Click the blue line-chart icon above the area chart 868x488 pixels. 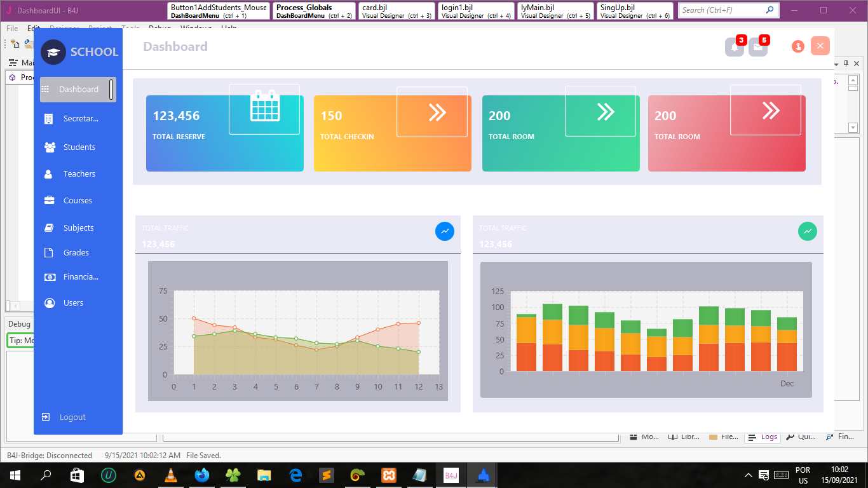[445, 231]
